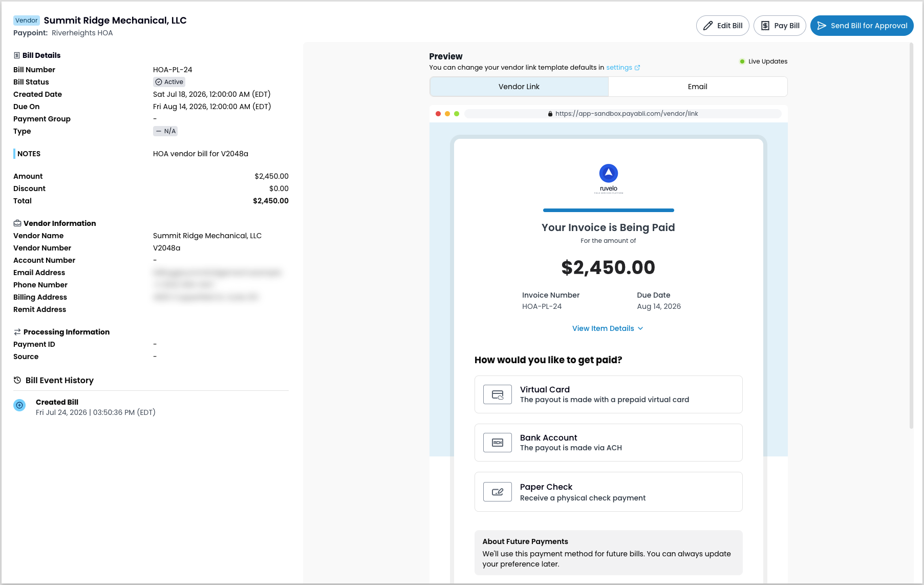This screenshot has height=585, width=924.
Task: Click the red dot in preview browser bar
Action: click(438, 114)
